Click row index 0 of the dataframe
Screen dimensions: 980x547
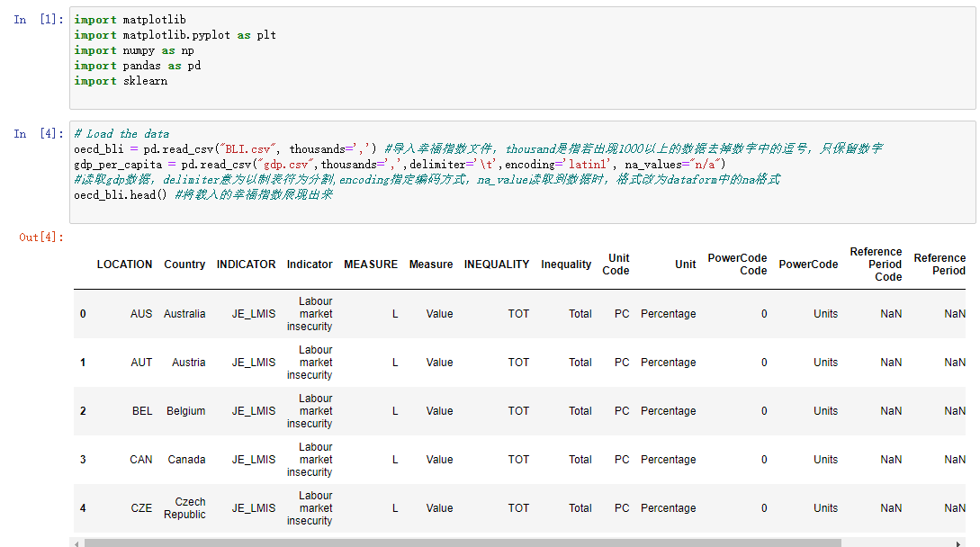tap(83, 314)
